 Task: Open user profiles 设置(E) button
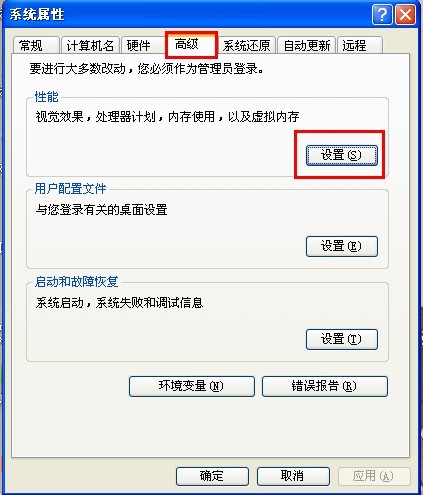click(342, 246)
